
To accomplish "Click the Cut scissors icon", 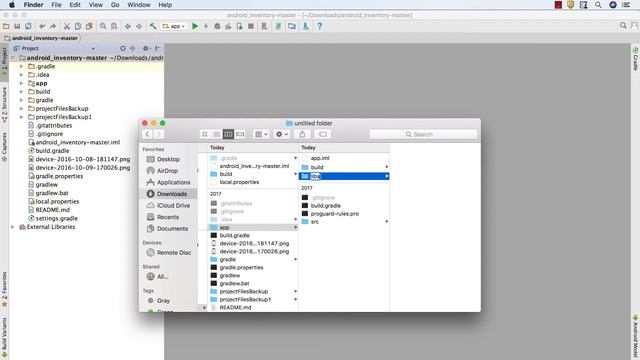I will tap(67, 26).
